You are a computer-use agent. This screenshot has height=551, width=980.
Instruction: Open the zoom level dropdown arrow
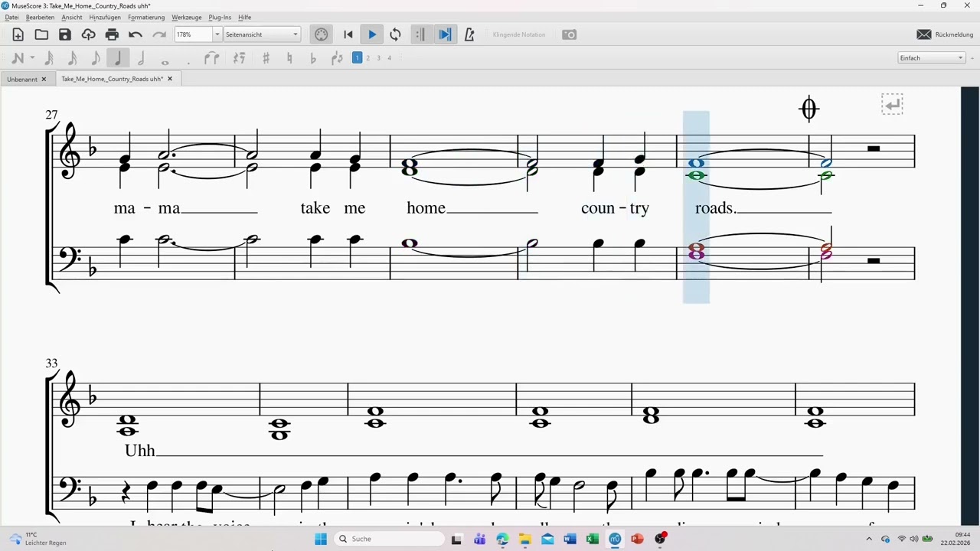point(217,34)
